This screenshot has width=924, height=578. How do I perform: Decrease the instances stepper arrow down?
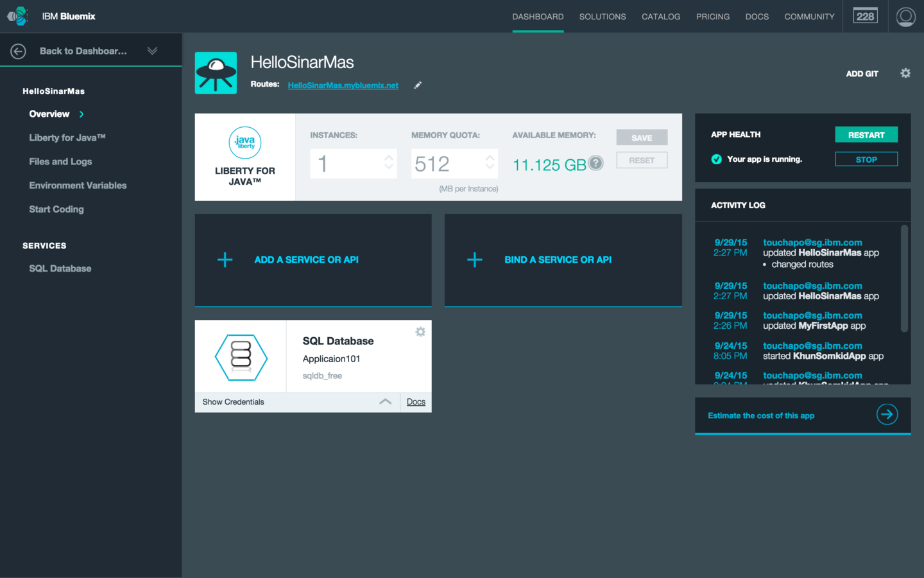(x=388, y=168)
